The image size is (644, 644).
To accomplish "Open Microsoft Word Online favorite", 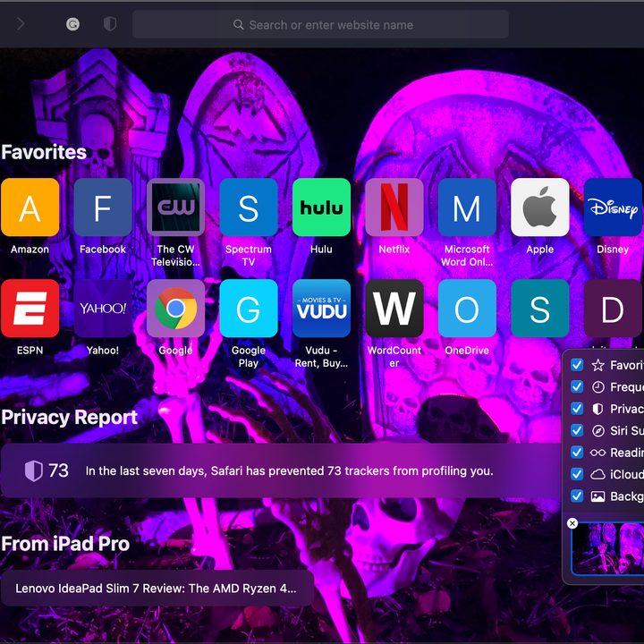I will tap(467, 208).
